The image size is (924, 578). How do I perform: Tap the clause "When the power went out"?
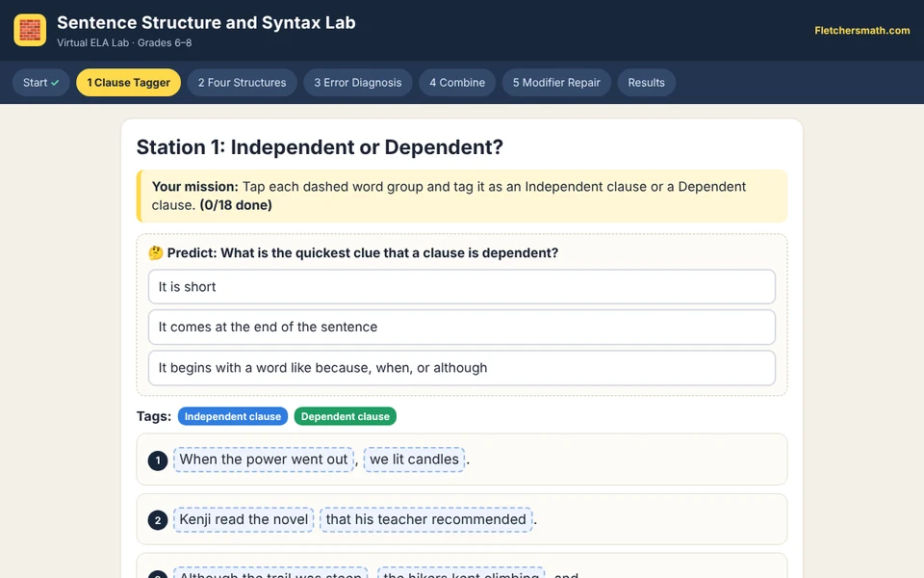[x=264, y=460]
